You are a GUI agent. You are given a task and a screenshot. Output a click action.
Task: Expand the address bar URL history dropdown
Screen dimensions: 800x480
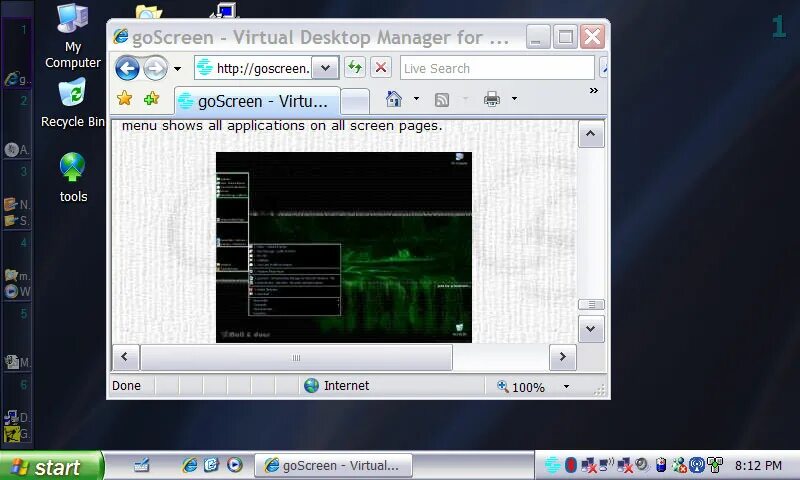point(326,68)
